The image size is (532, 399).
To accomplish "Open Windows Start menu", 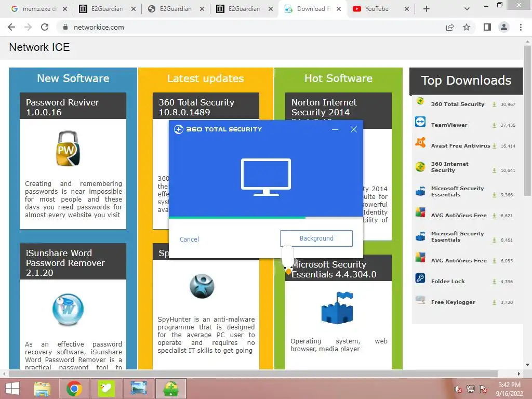I will [12, 389].
